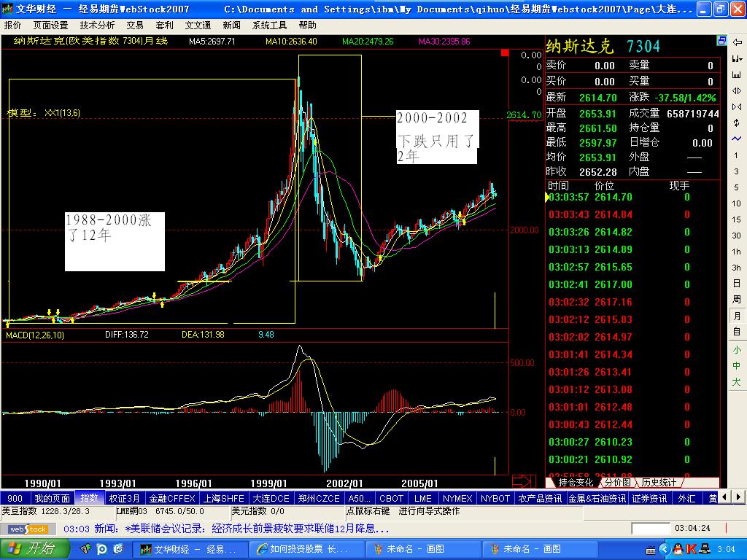Click the red arrow icon below chart
Screen dimensions: 747x560
point(522,481)
